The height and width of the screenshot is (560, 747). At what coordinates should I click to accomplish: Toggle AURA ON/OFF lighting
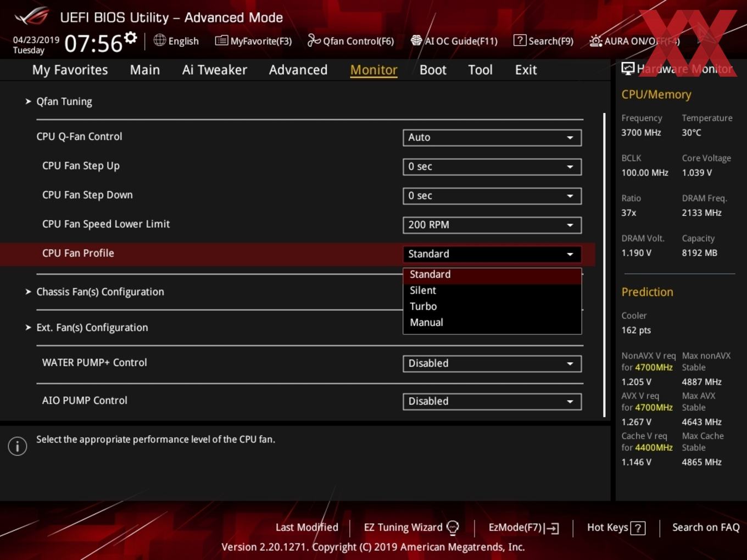634,41
